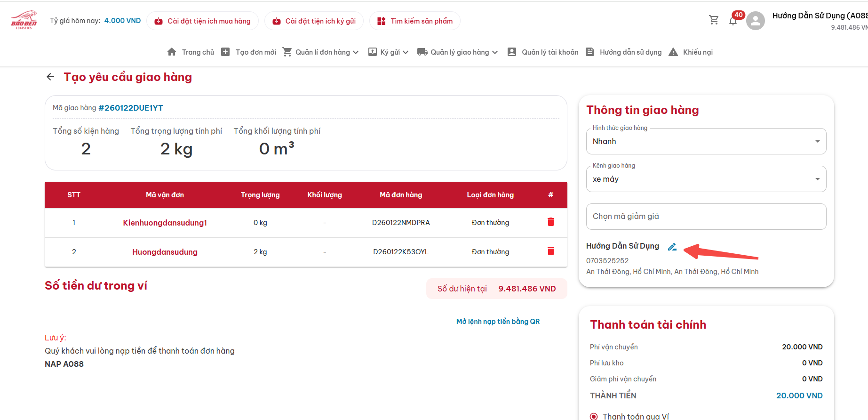Click the NAP A088 transfer note
This screenshot has width=868, height=420.
(x=64, y=364)
